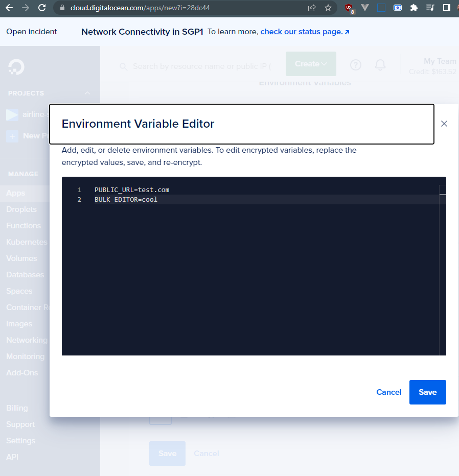459x476 pixels.
Task: Reload the page with the refresh icon
Action: tap(41, 8)
